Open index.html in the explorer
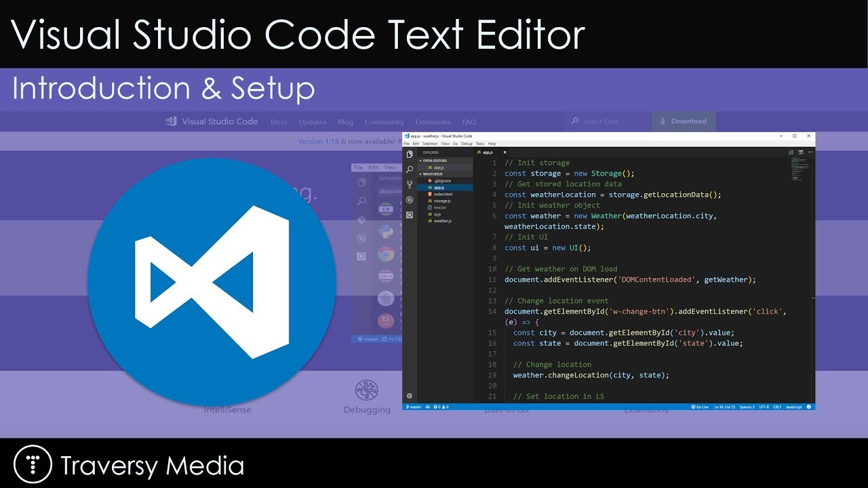 445,194
